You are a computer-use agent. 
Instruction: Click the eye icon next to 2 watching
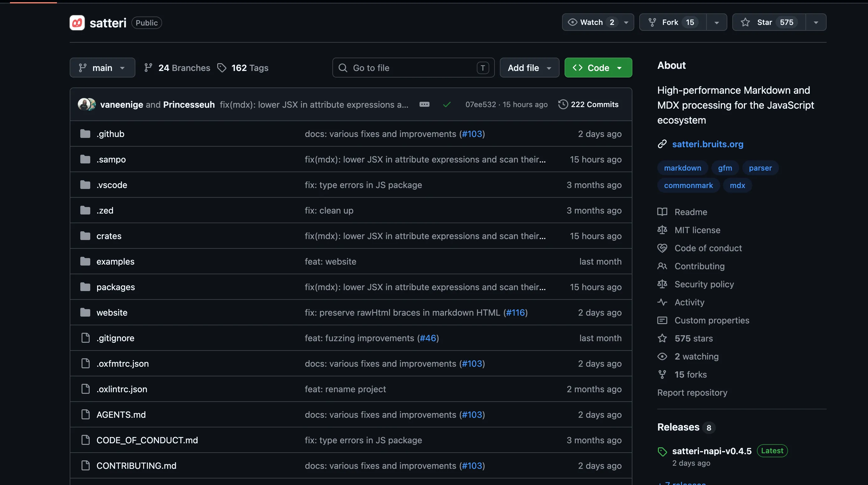(x=662, y=356)
